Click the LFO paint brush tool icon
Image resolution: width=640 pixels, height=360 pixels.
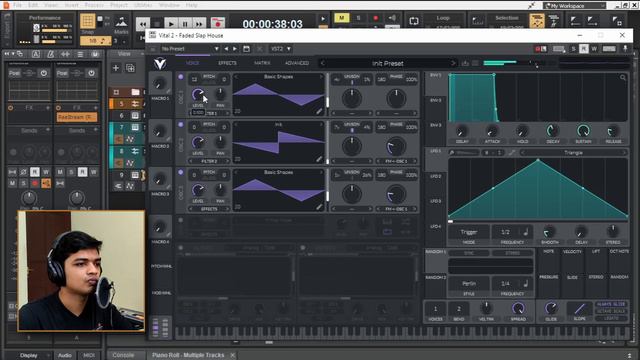(452, 153)
